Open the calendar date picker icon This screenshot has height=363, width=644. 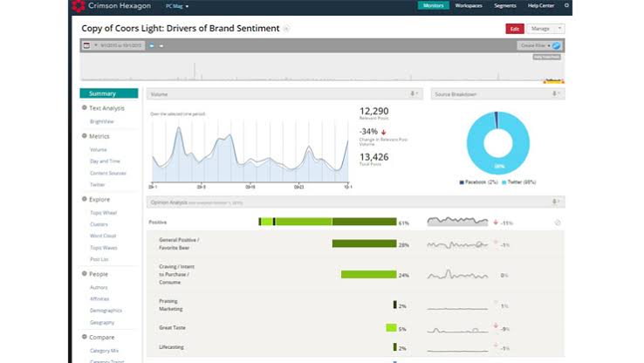pos(86,45)
